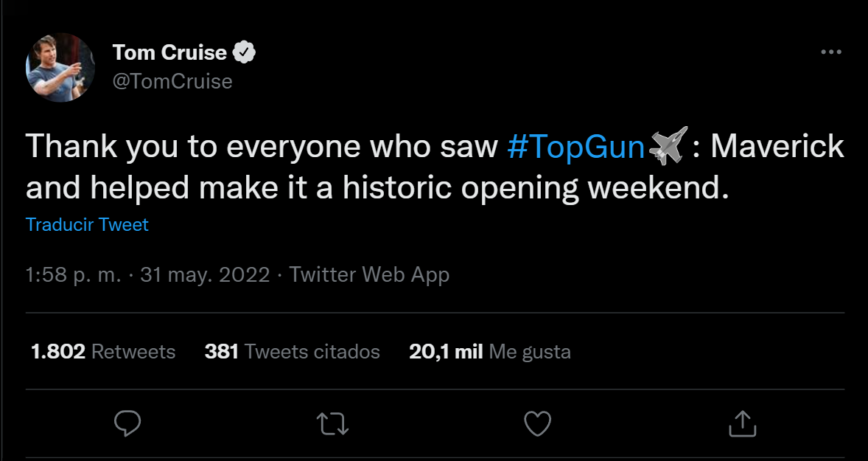
Task: View the 381 Tweets citados list
Action: (292, 352)
